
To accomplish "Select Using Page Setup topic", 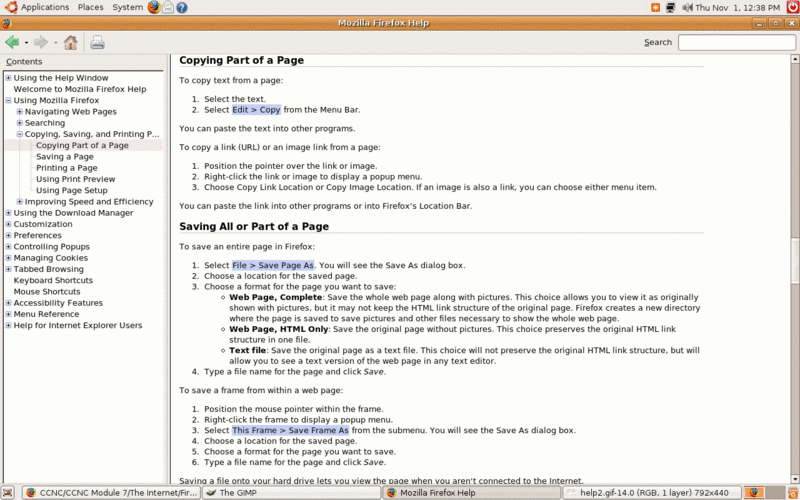I will (x=71, y=190).
